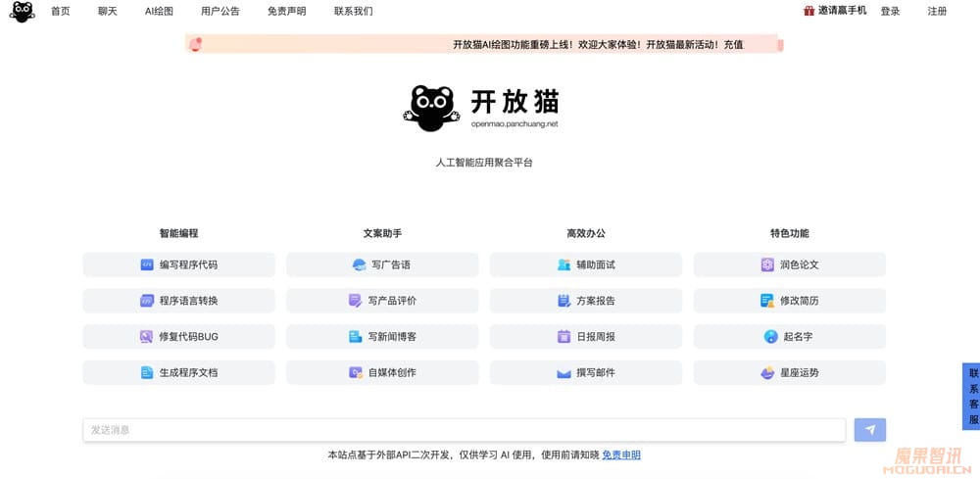The image size is (980, 479).
Task: Choose the 起名字 button
Action: tap(790, 337)
